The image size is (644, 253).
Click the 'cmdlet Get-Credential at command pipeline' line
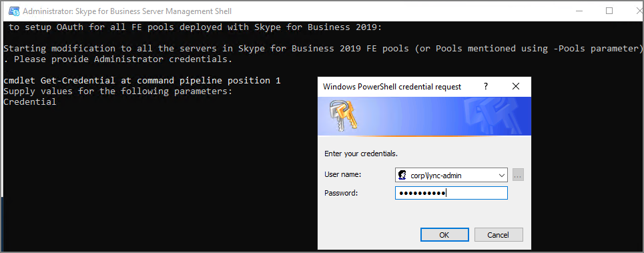142,81
